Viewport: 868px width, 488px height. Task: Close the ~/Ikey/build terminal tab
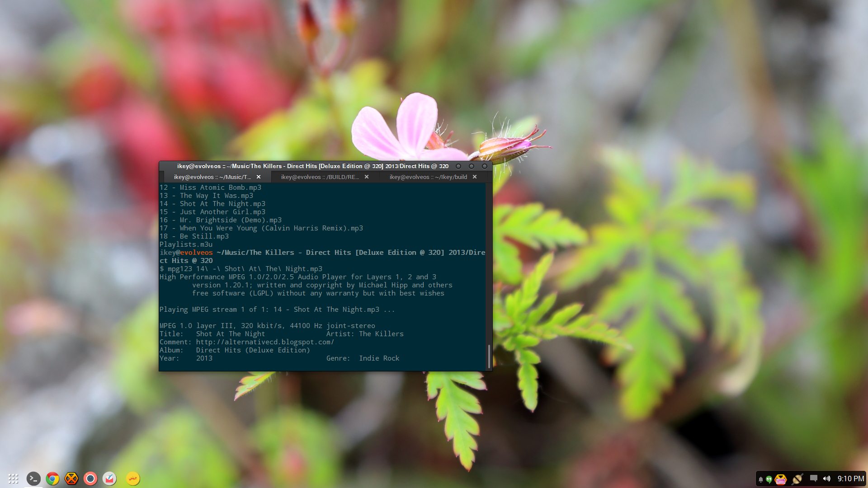(x=475, y=177)
